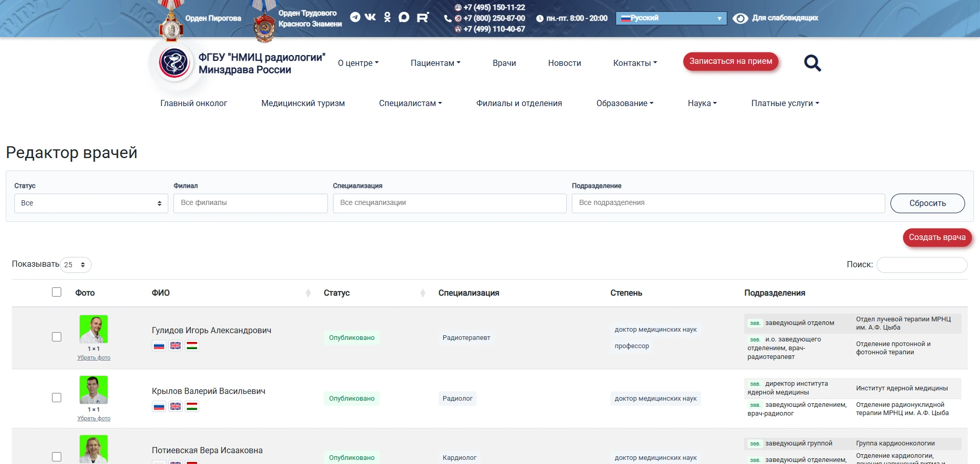Click the Все филиалы filter field

(250, 203)
